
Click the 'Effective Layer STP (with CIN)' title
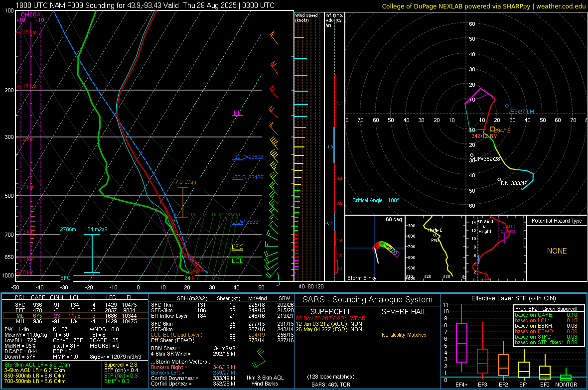[x=514, y=298]
